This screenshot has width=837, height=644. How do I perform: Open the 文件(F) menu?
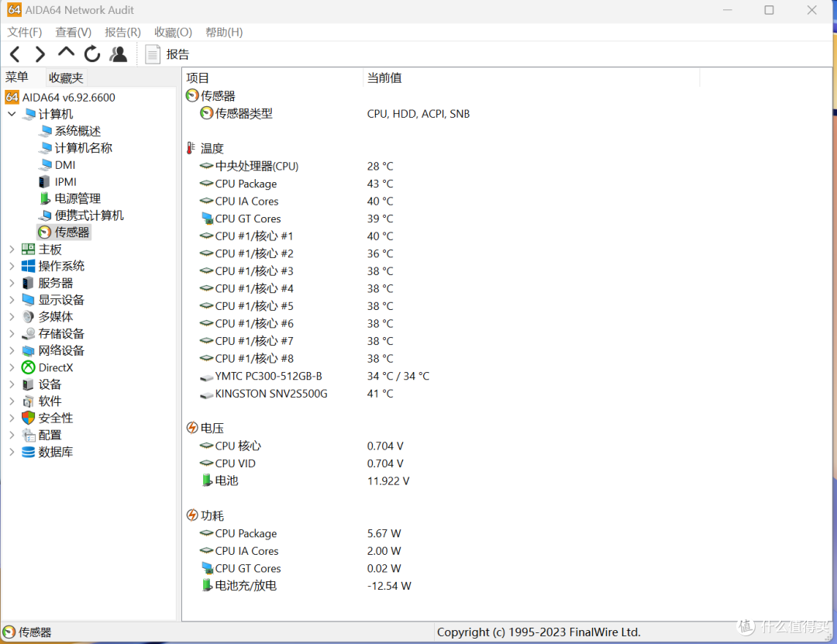point(25,32)
